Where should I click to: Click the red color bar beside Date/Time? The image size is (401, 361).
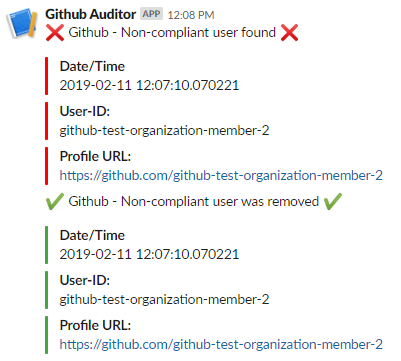point(47,76)
